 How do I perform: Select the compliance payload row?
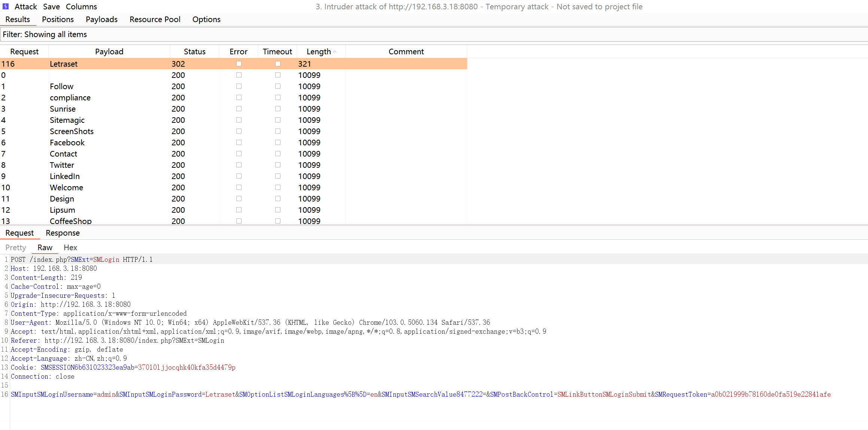234,97
